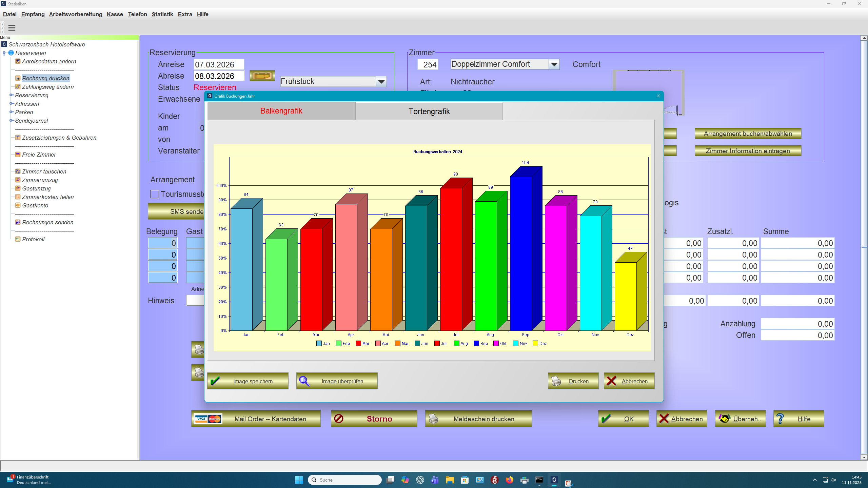The image size is (868, 488).
Task: Switch to the Tortengrafik tab
Action: [429, 111]
